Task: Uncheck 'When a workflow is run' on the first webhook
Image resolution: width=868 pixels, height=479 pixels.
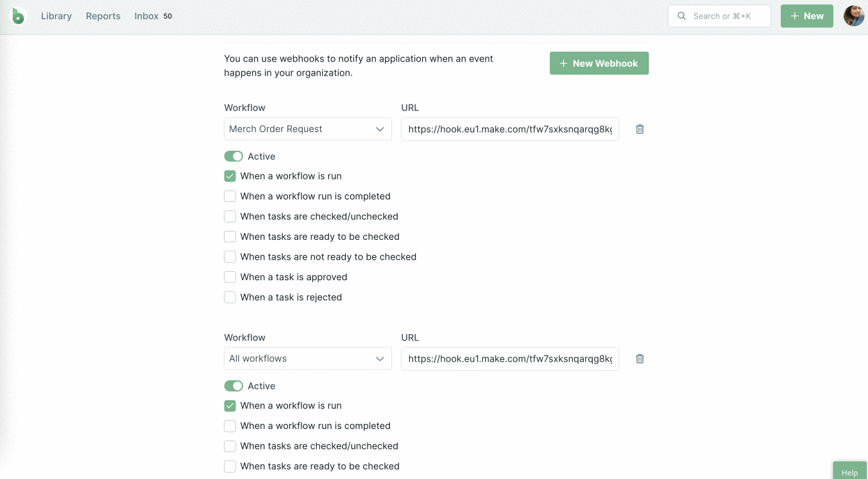Action: coord(230,176)
